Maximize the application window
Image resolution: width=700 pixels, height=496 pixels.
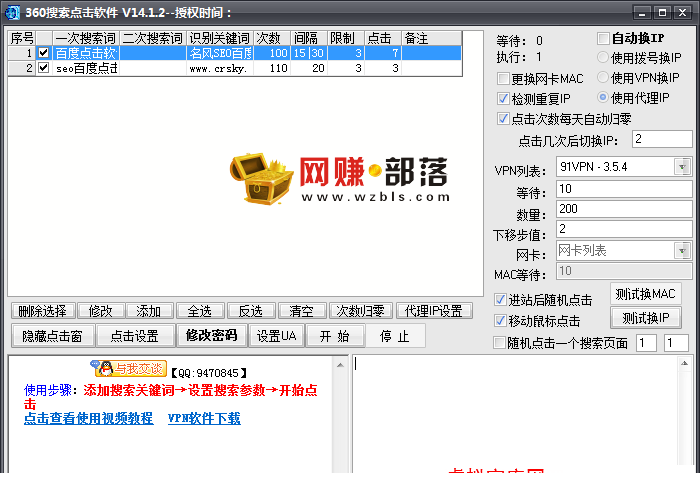pyautogui.click(x=662, y=13)
